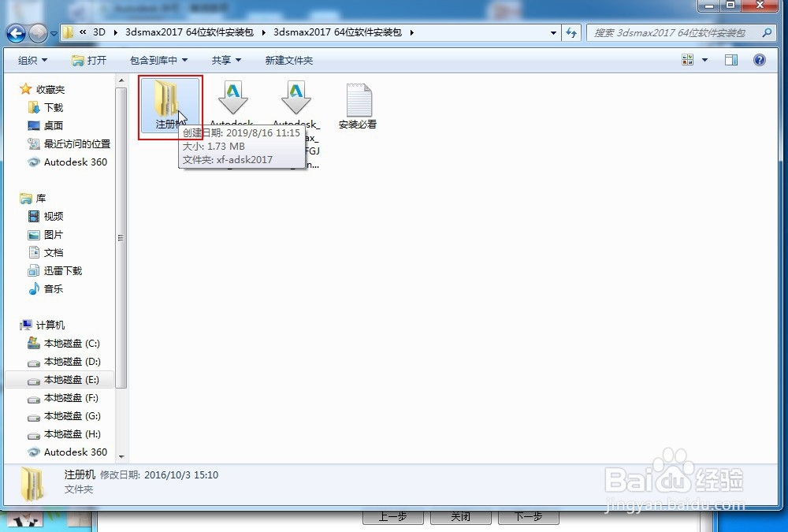Screen dimensions: 788x532
Task: Open 音乐 library
Action: tap(54, 288)
